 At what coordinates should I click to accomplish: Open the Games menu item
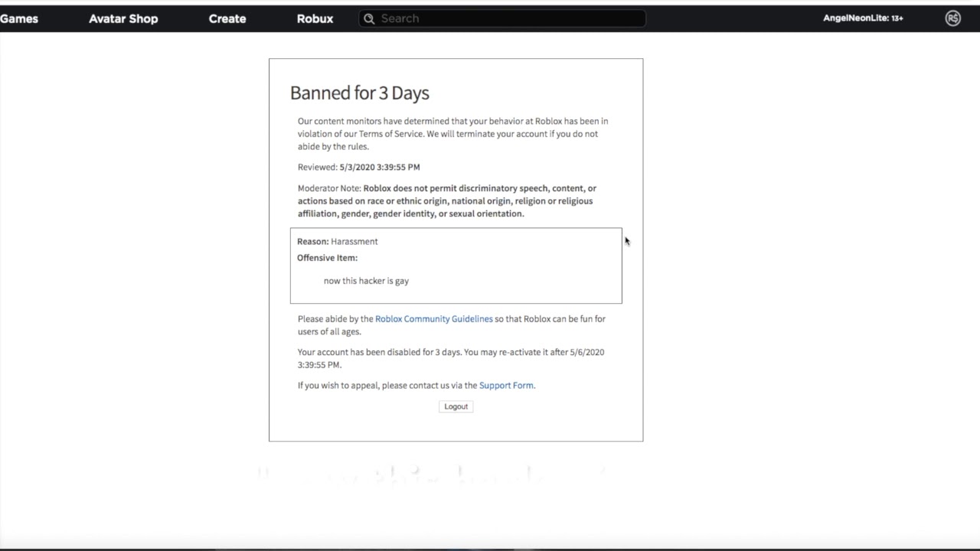[18, 18]
